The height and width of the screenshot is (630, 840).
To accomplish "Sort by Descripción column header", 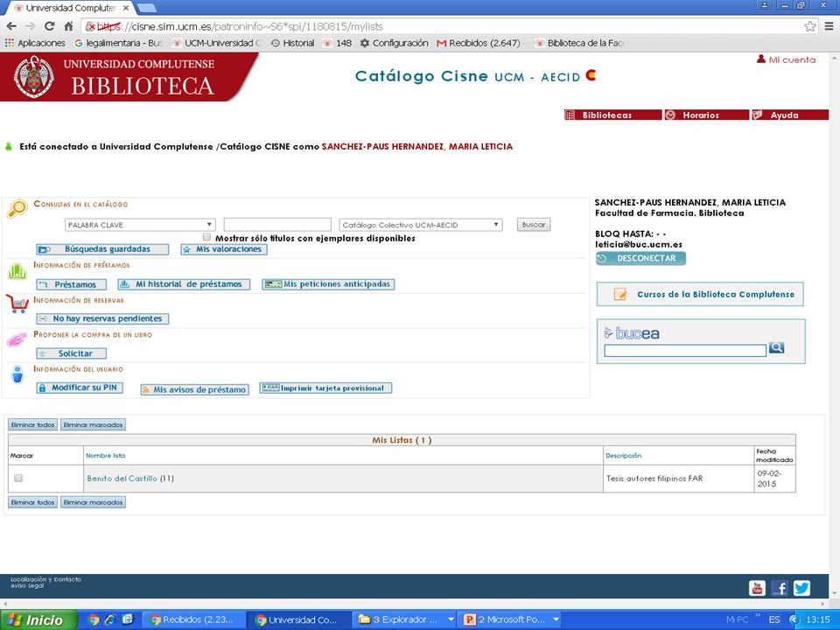I will [624, 456].
